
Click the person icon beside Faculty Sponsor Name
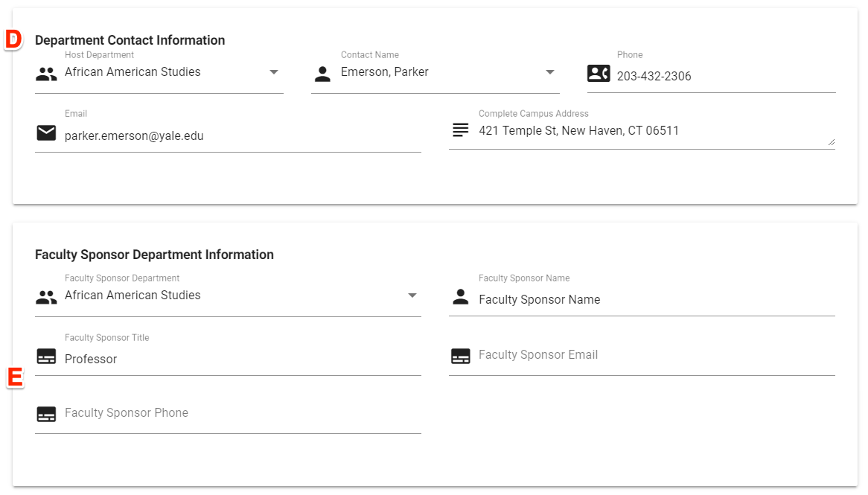tap(461, 297)
